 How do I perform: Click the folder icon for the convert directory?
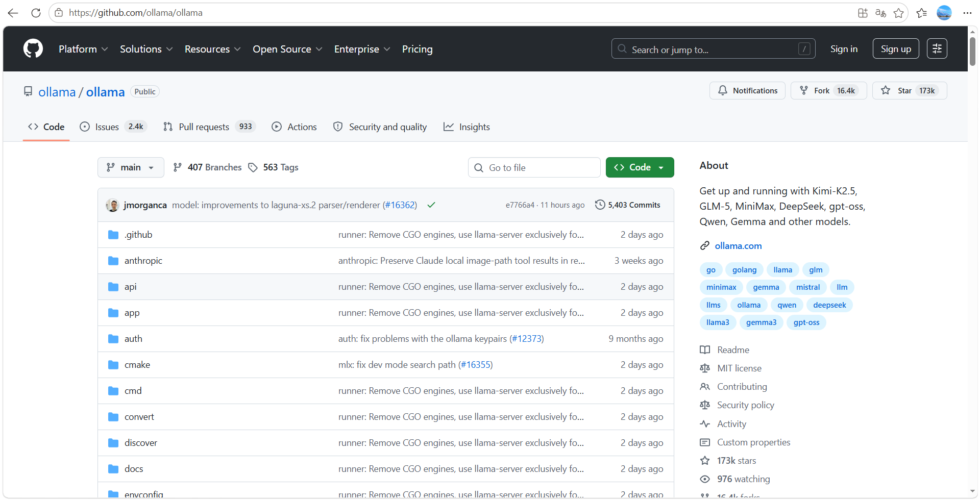point(113,417)
